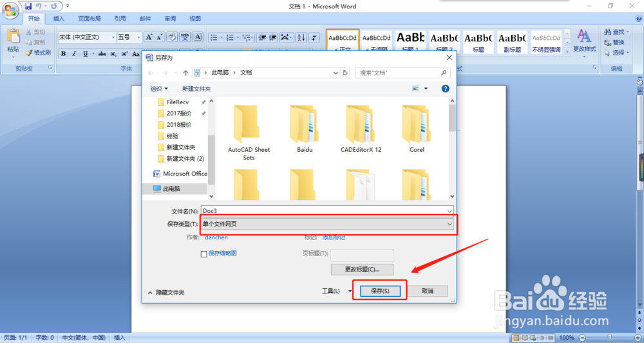Click the 取消 button
The image size is (644, 343).
427,291
